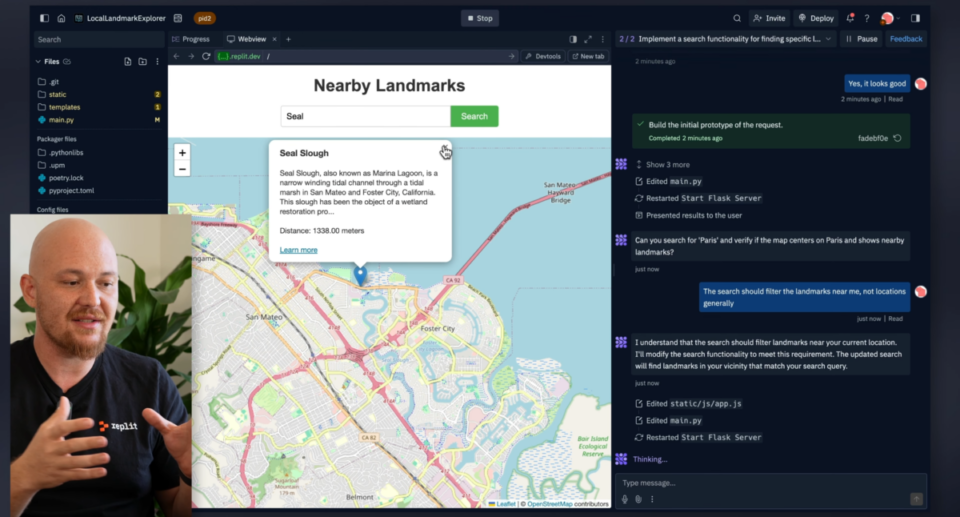This screenshot has height=517, width=960.
Task: Open the notifications bell
Action: coord(850,18)
